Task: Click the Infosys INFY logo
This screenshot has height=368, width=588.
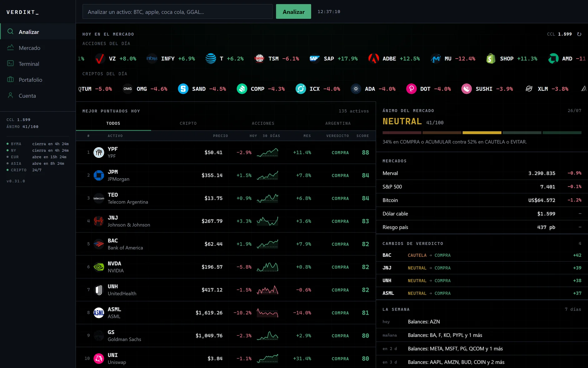Action: (x=152, y=59)
